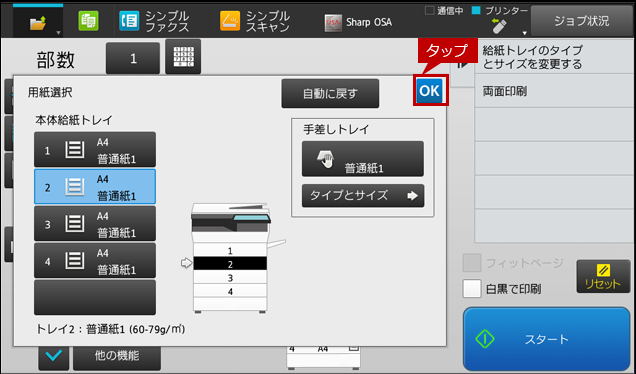Select 両面印刷 in the action panel
The height and width of the screenshot is (374, 636).
(x=555, y=91)
